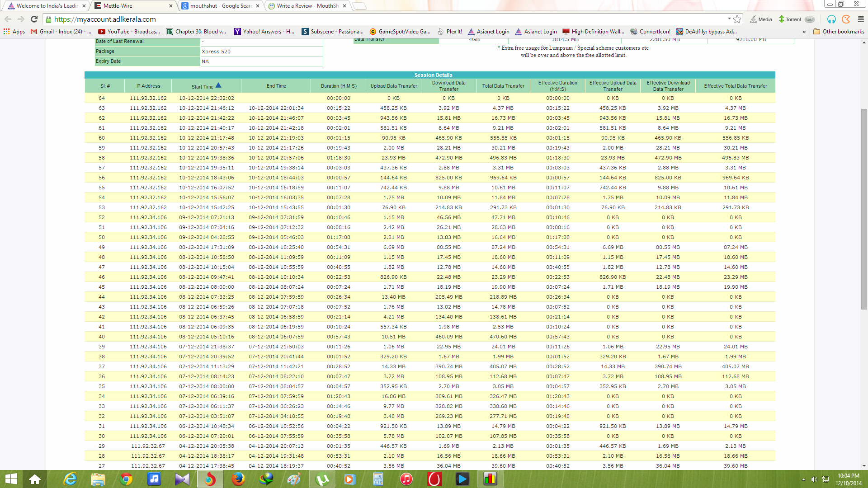
Task: Open the High Definition Wallpaper bookmark
Action: click(593, 32)
